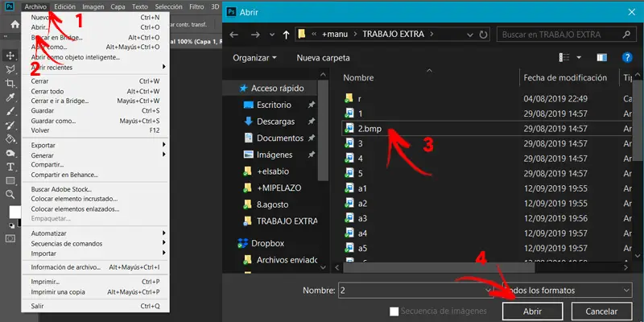
Task: Select the Move tool
Action: 10,55
